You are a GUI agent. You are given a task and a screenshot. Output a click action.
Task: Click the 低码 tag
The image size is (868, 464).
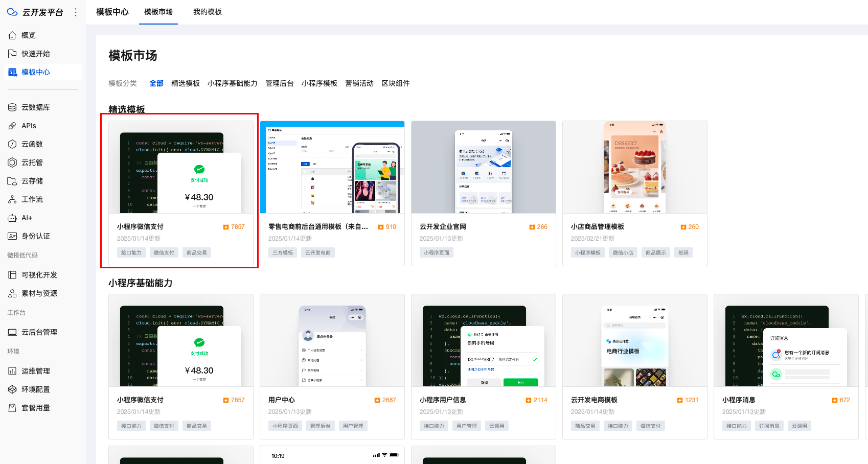tap(683, 252)
